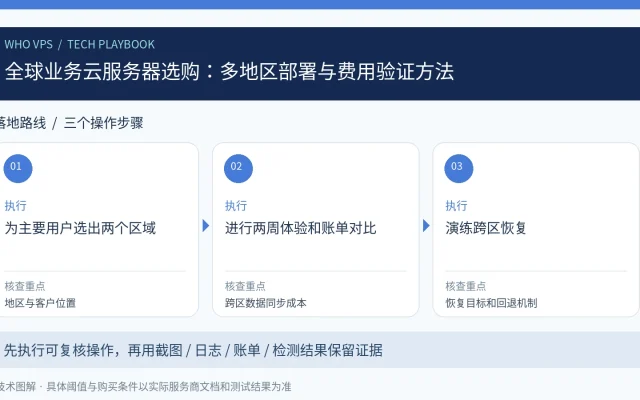The image size is (640, 400).
Task: Click 核查重点 label above 恢复目标和回退机制
Action: tap(466, 286)
